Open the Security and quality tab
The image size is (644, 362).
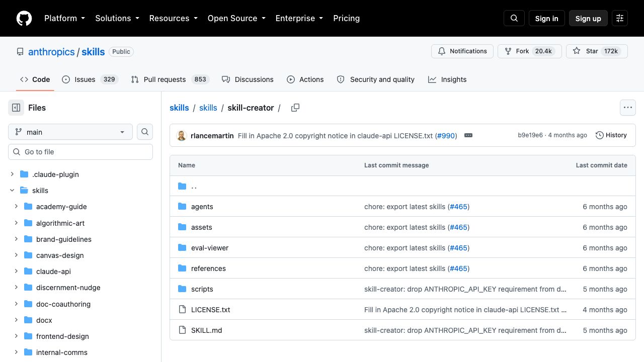click(376, 79)
